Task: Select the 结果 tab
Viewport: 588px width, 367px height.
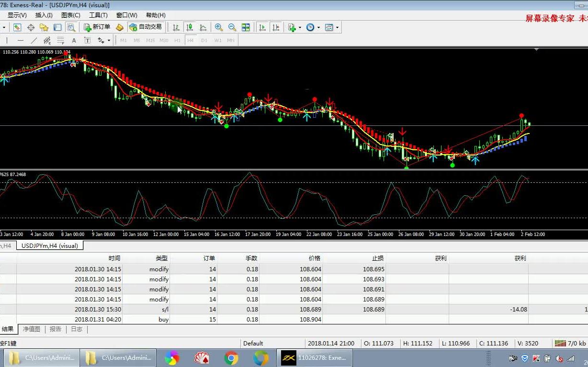Action: (x=8, y=329)
